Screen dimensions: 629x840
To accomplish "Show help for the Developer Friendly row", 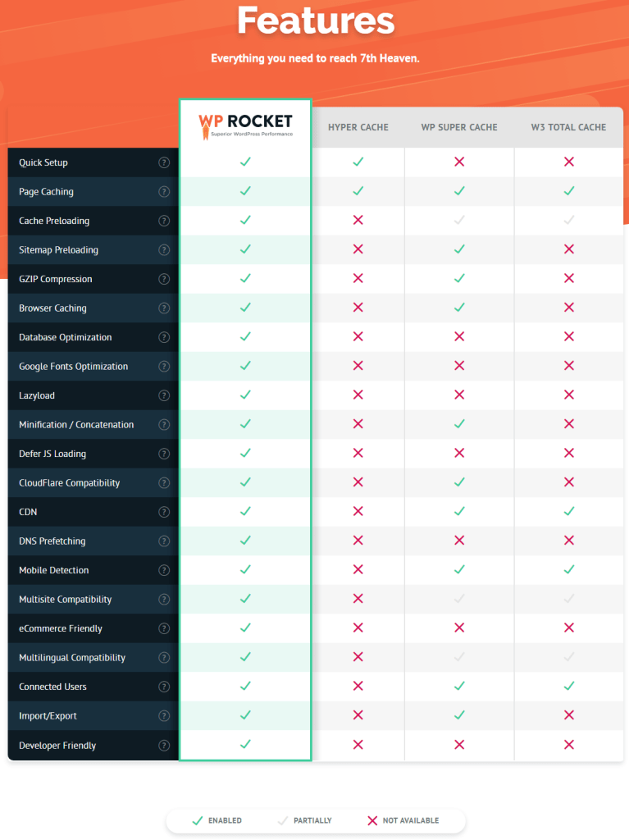I will (164, 745).
